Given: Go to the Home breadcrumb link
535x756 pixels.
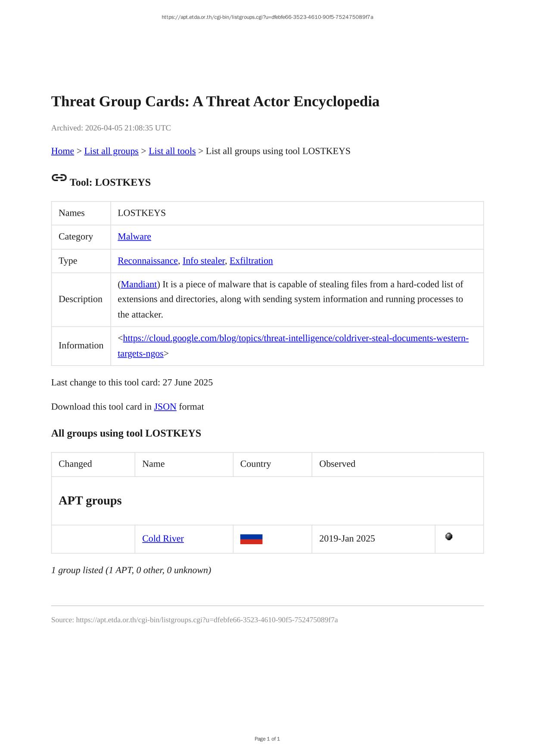Looking at the screenshot, I should click(62, 151).
